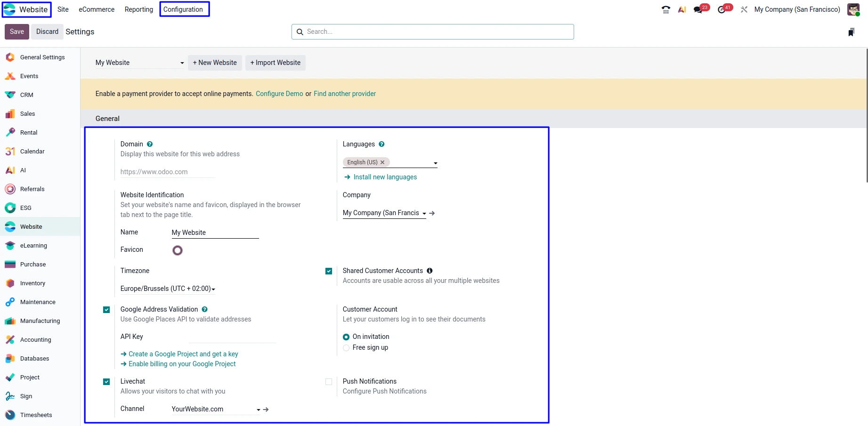Image resolution: width=868 pixels, height=426 pixels.
Task: Follow the Configure Demo link
Action: pos(279,94)
